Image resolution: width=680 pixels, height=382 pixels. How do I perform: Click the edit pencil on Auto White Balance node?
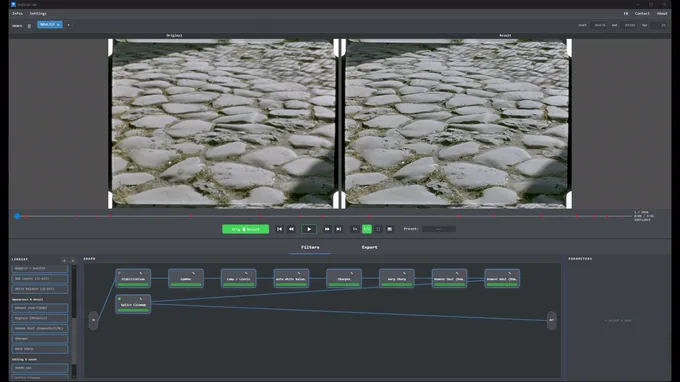coord(299,273)
